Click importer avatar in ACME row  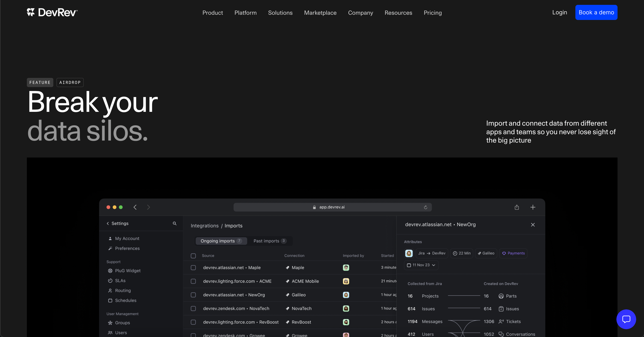[x=346, y=281]
